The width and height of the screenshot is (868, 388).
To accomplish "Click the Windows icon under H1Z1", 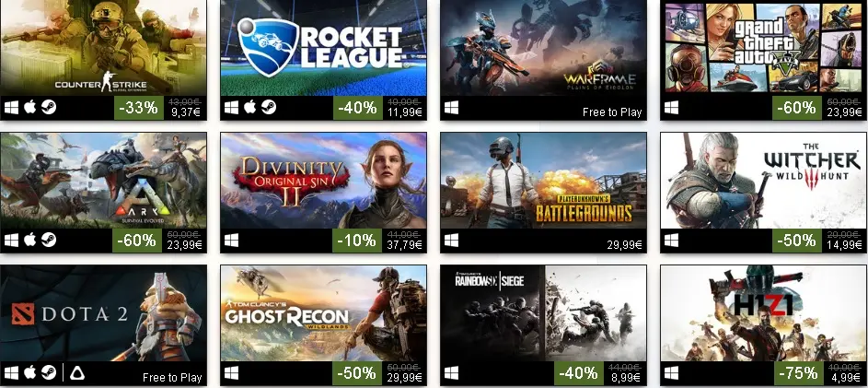I will 671,373.
